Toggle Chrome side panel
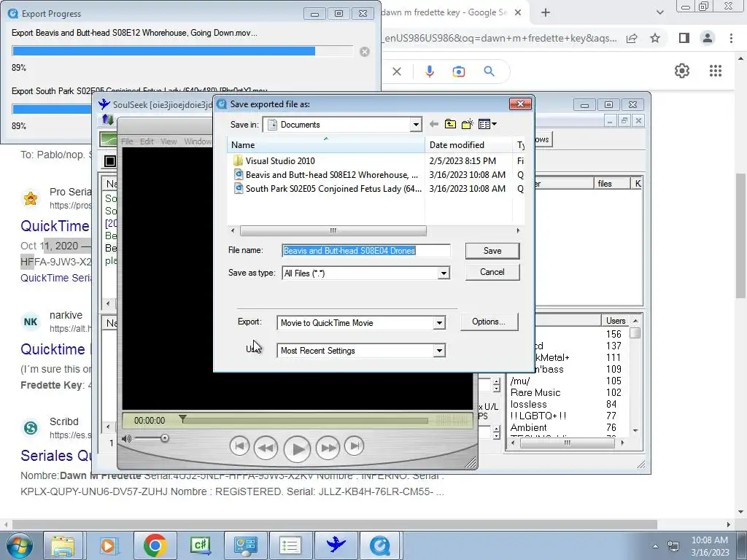Viewport: 747px width, 560px height. (684, 38)
